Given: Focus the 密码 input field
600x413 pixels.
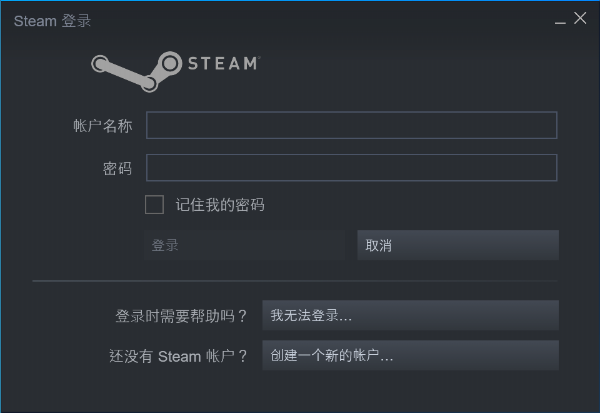Looking at the screenshot, I should coord(351,168).
